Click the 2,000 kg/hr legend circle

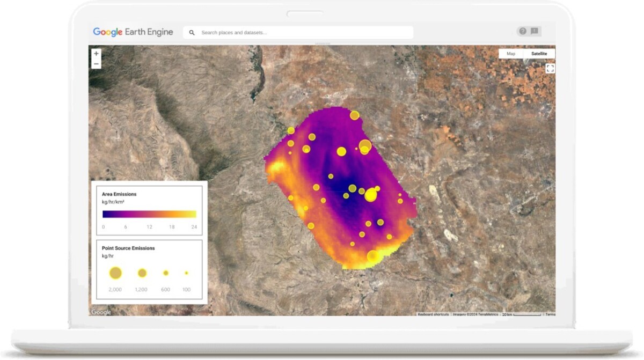coord(115,273)
